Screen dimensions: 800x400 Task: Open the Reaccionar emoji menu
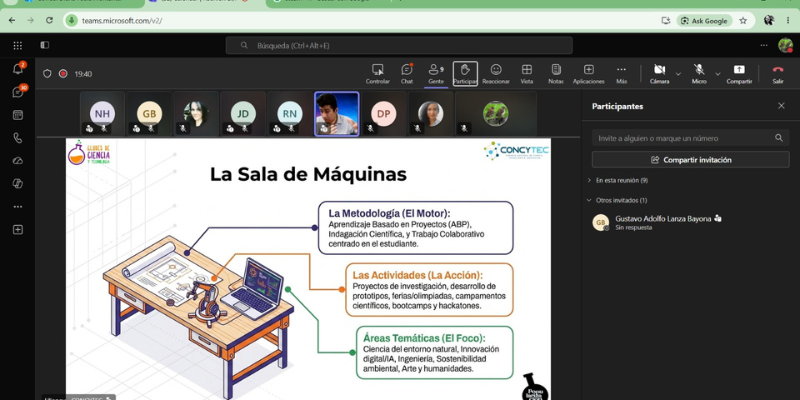[496, 74]
